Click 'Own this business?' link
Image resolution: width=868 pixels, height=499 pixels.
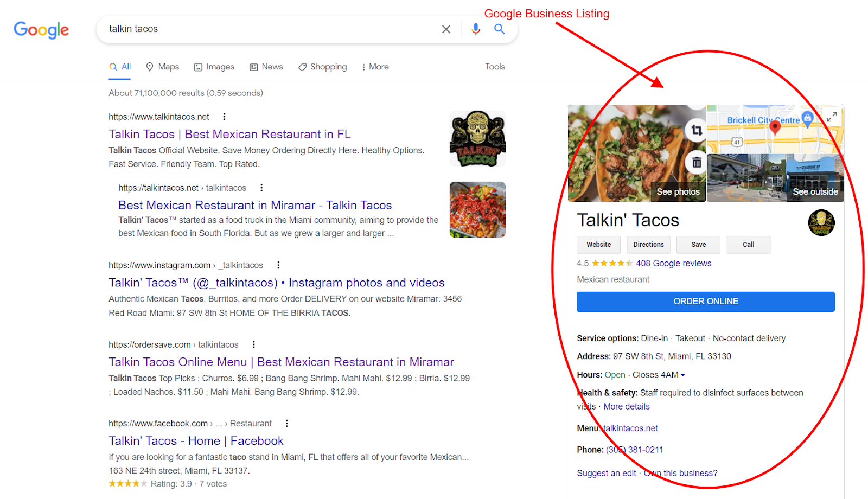[680, 474]
